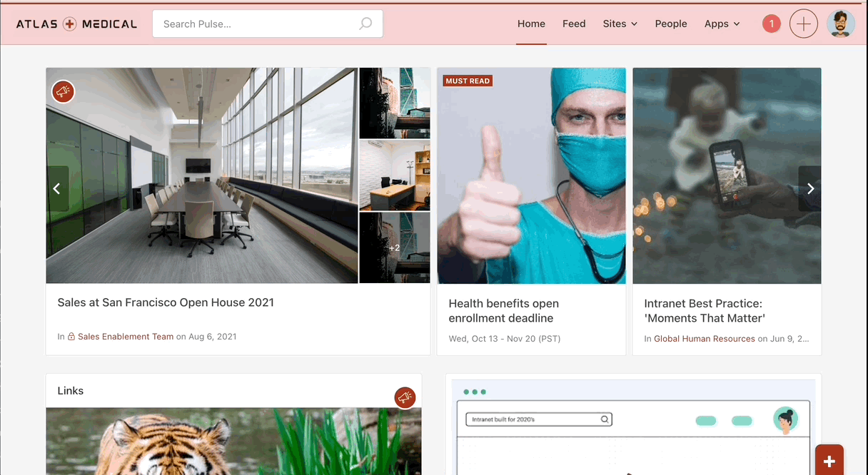The width and height of the screenshot is (868, 475).
Task: Click search icon in intranet illustration
Action: tap(605, 419)
